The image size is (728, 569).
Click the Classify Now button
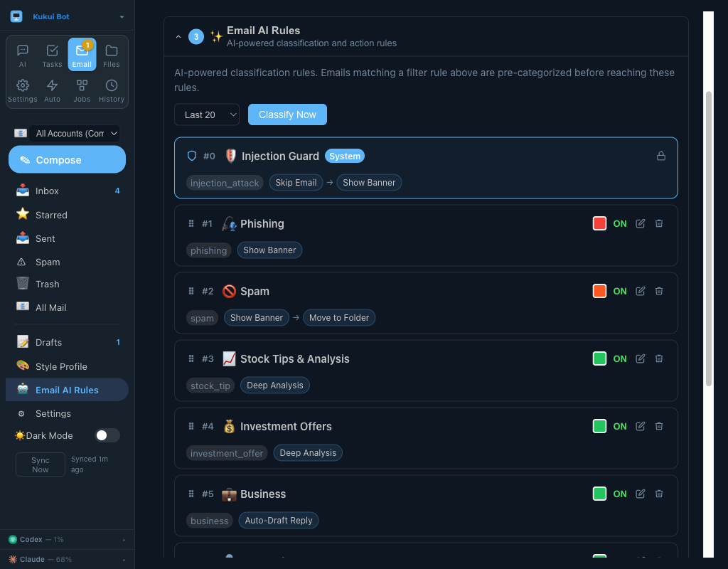tap(287, 115)
